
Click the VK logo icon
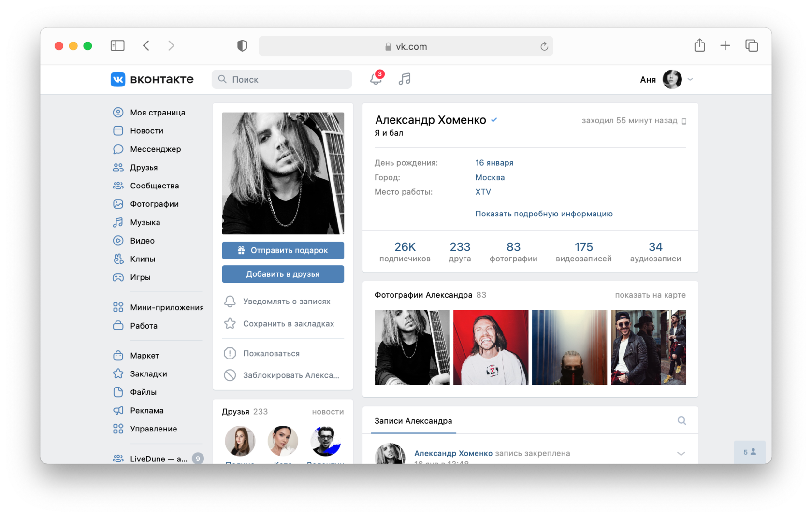[x=118, y=79]
